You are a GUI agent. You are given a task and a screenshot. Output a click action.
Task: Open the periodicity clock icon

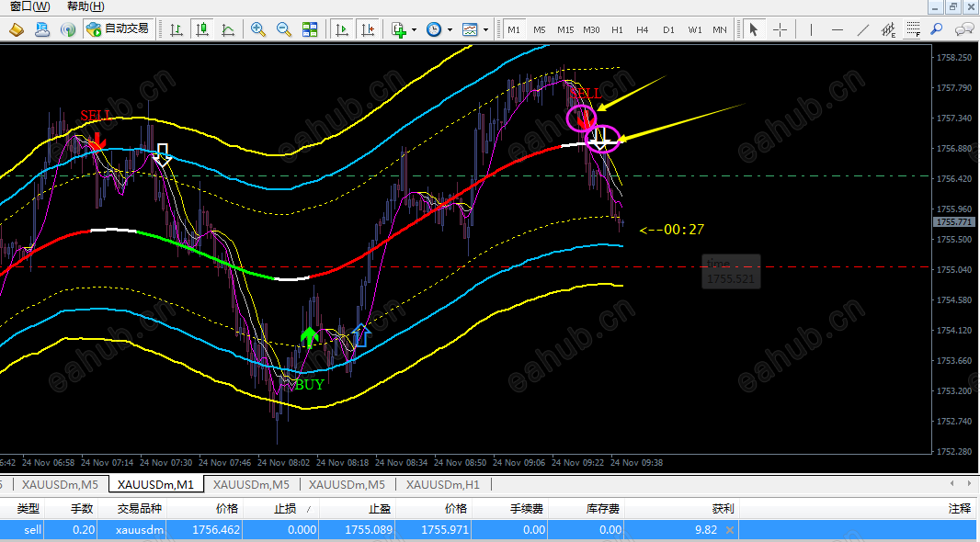[x=434, y=29]
